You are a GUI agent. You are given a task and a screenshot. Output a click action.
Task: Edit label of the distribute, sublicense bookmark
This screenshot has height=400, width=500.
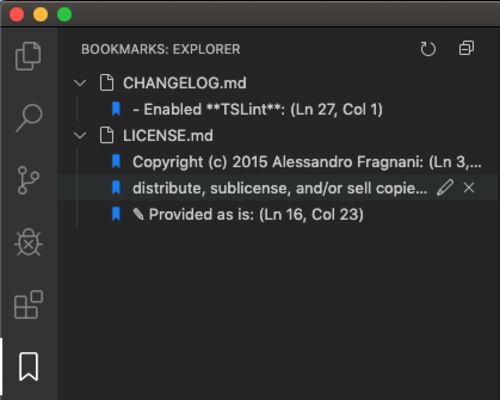click(445, 188)
